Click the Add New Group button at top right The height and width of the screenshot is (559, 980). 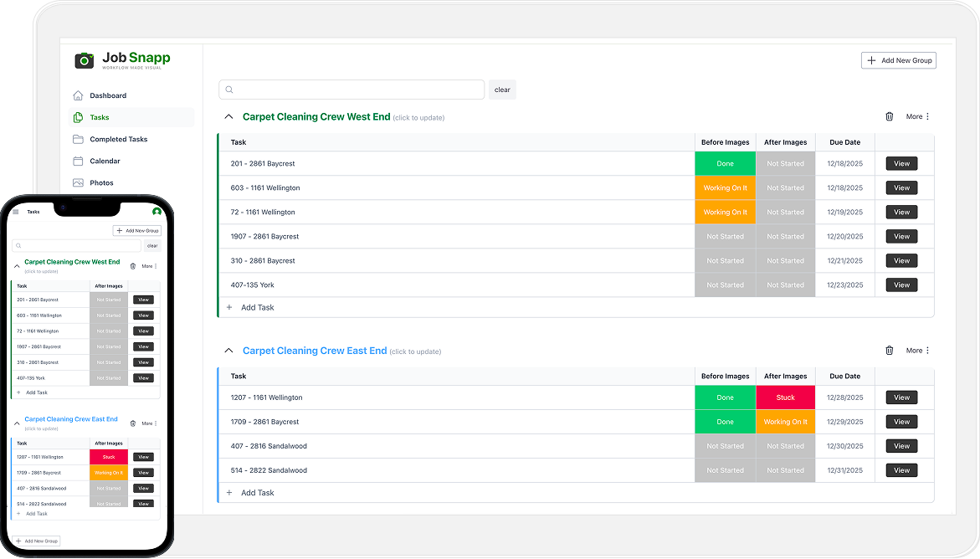coord(899,60)
